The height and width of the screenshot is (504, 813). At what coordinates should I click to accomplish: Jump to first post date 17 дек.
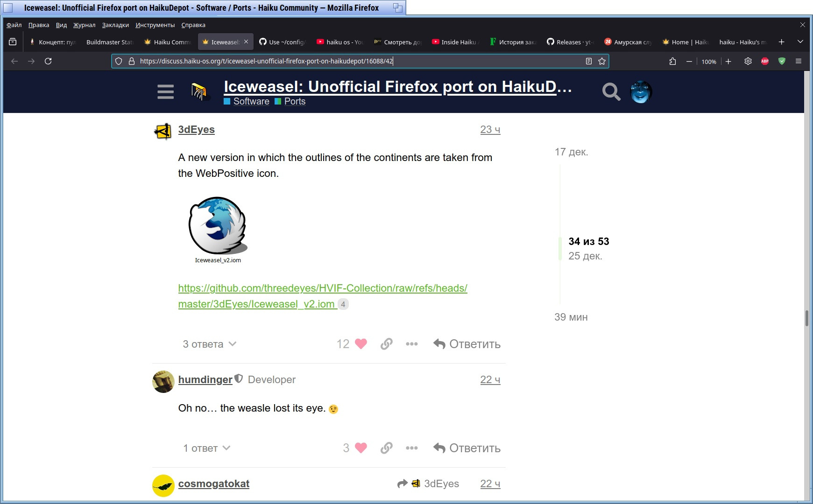coord(571,152)
